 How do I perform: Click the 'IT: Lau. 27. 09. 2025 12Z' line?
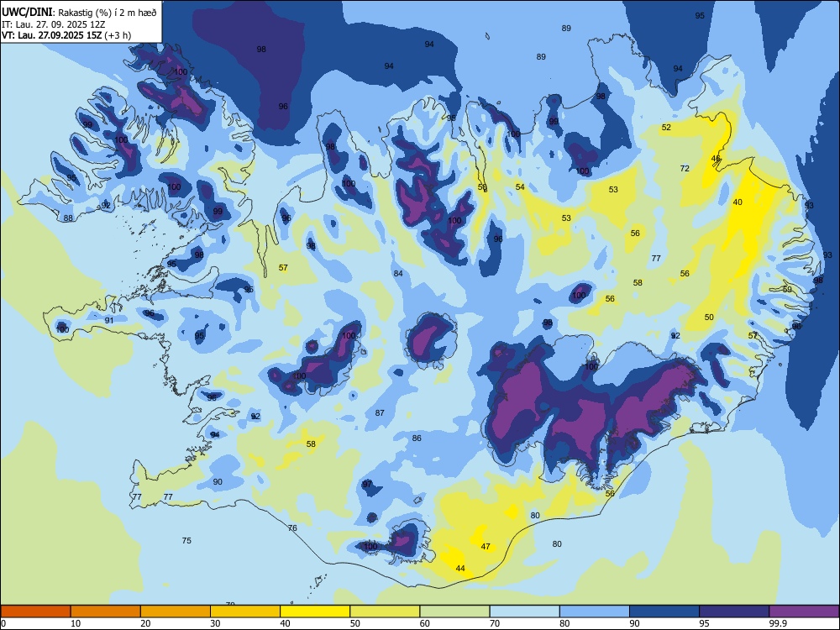point(54,24)
